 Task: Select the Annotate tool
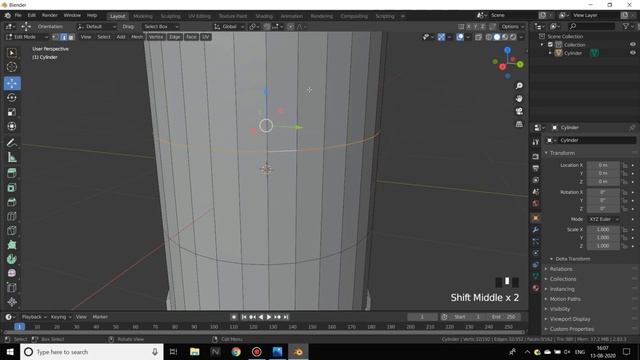[12, 142]
